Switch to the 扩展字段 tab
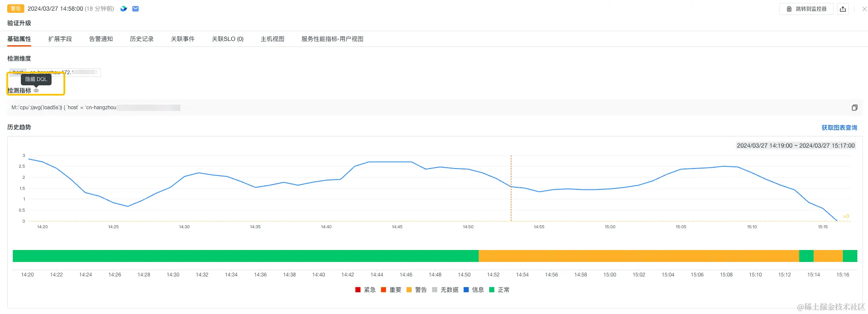 point(60,39)
